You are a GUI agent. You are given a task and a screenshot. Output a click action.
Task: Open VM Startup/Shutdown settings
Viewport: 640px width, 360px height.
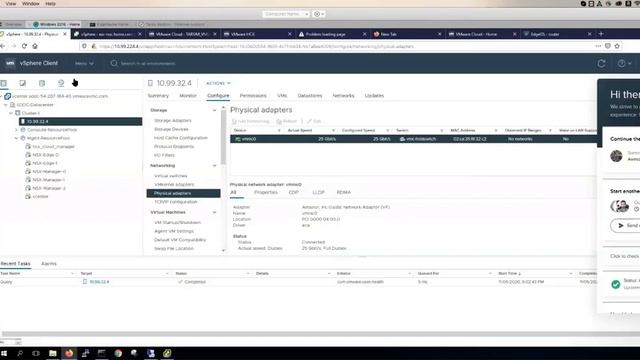tap(178, 222)
